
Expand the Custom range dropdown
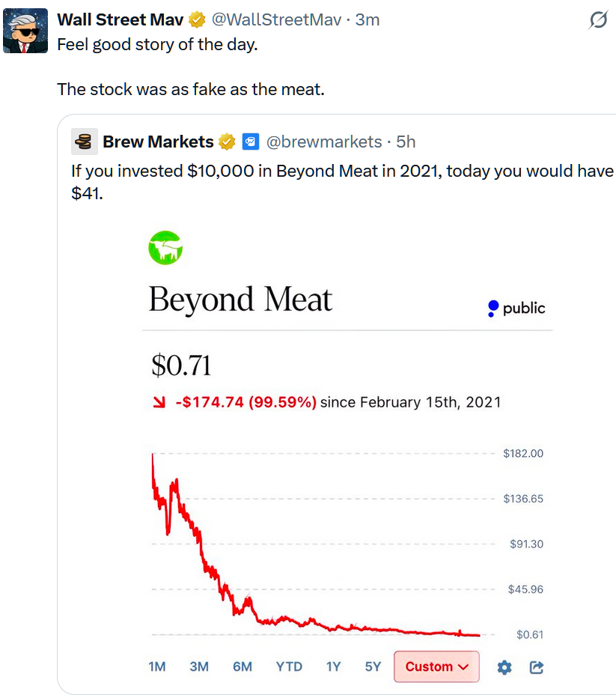coord(436,667)
